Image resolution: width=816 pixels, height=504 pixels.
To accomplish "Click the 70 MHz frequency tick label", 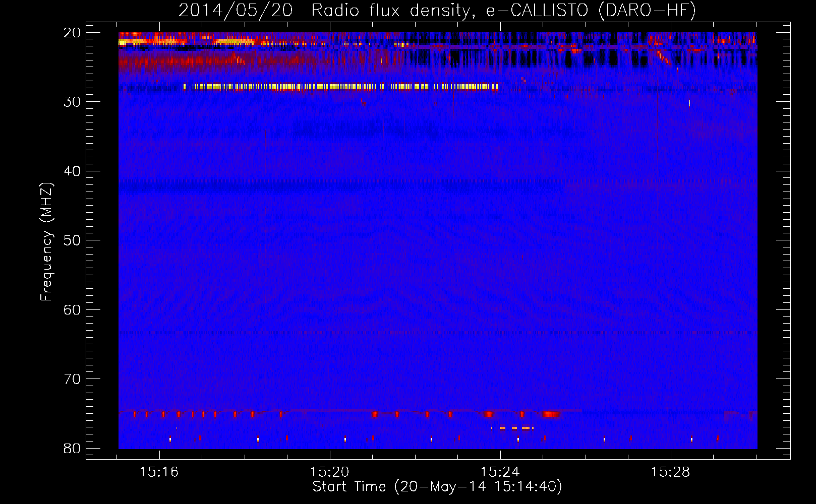I will pos(72,379).
